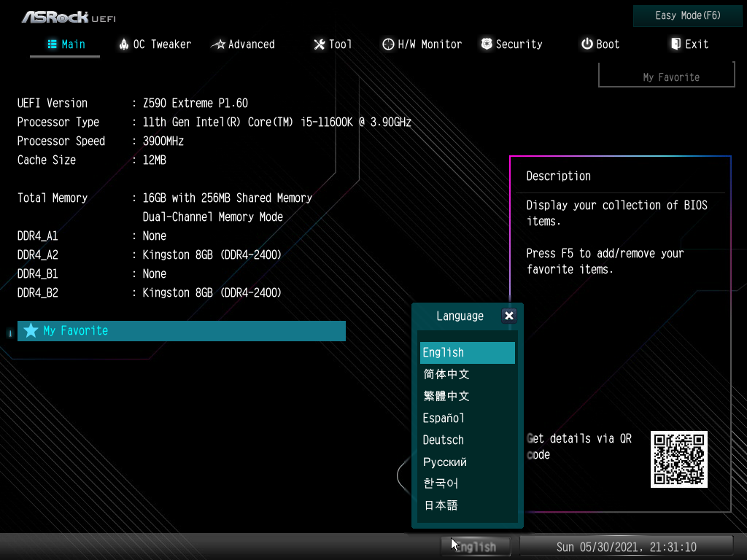Screen dimensions: 747x560
Task: Click the Security shield icon
Action: [487, 44]
